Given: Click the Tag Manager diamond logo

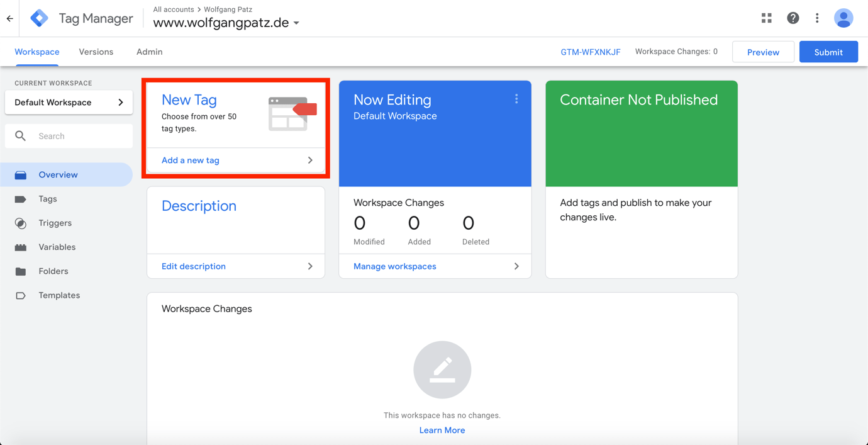Looking at the screenshot, I should [39, 18].
